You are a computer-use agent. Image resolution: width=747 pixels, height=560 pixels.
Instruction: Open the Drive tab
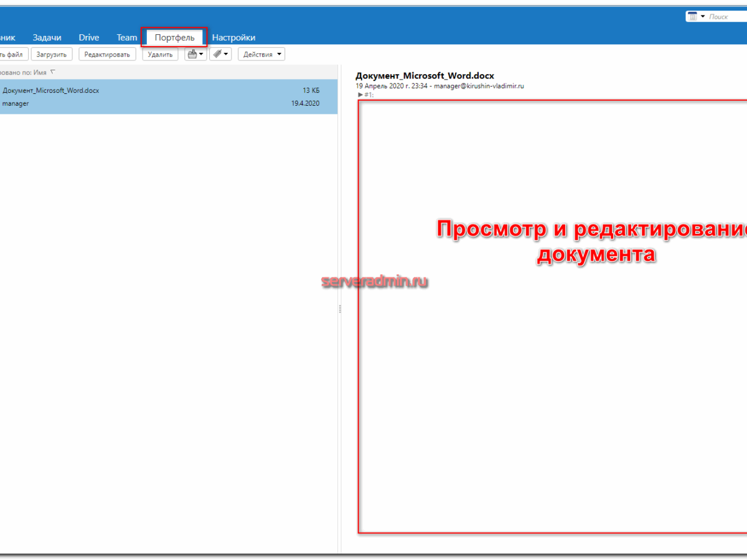pyautogui.click(x=89, y=37)
